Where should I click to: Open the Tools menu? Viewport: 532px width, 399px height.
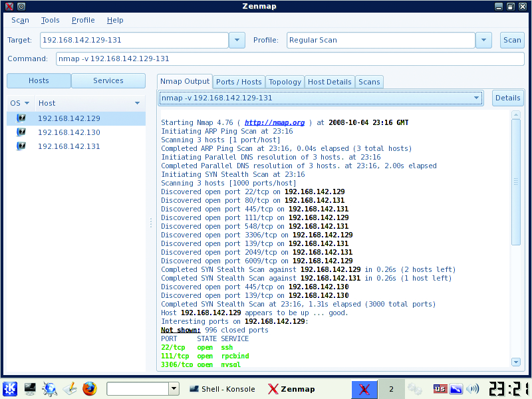tap(50, 21)
